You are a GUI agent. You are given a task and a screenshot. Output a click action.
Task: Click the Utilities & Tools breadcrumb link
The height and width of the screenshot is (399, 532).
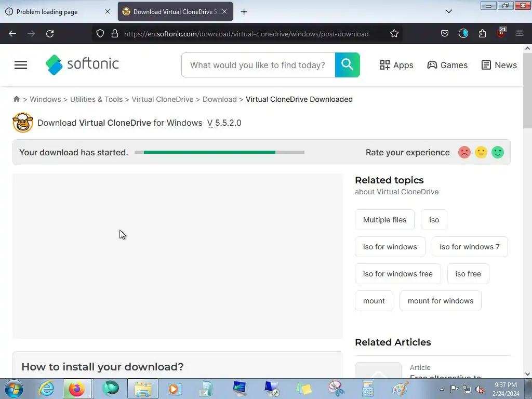pos(96,99)
